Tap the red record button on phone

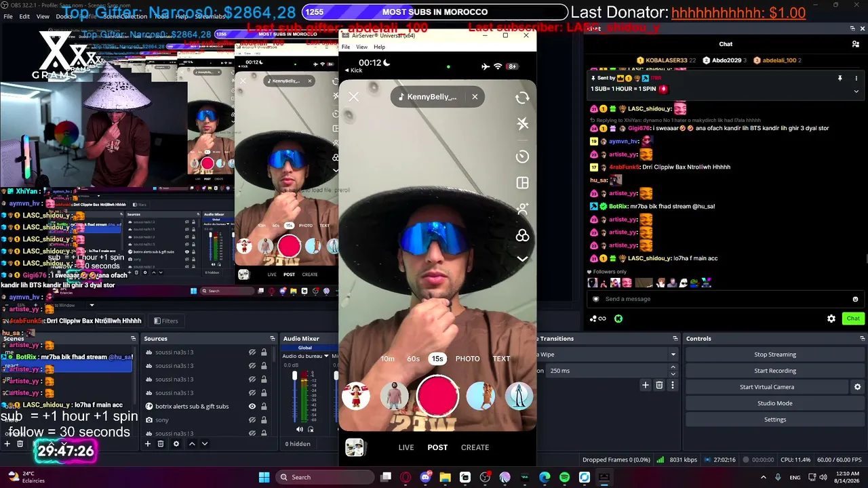[437, 396]
